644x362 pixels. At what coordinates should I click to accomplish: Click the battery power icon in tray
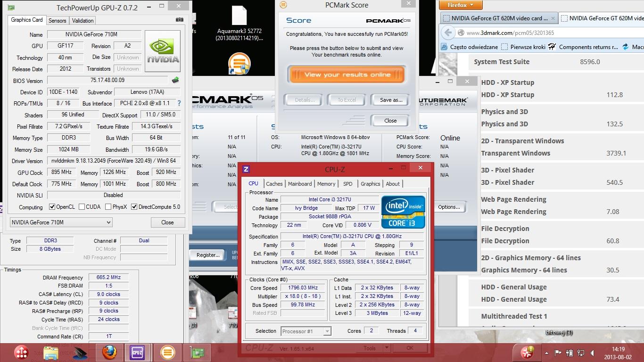[570, 353]
